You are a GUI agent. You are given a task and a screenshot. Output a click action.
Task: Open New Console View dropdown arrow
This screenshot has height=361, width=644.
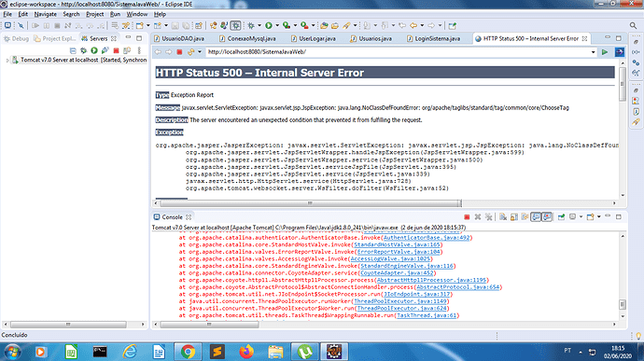[599, 216]
